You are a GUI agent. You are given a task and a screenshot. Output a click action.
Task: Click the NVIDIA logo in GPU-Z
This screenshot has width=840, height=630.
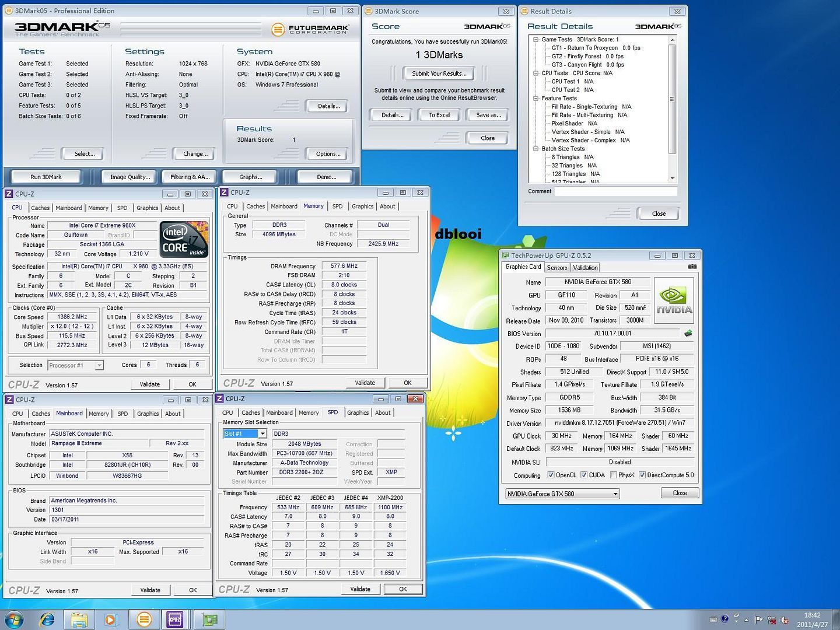click(x=674, y=300)
